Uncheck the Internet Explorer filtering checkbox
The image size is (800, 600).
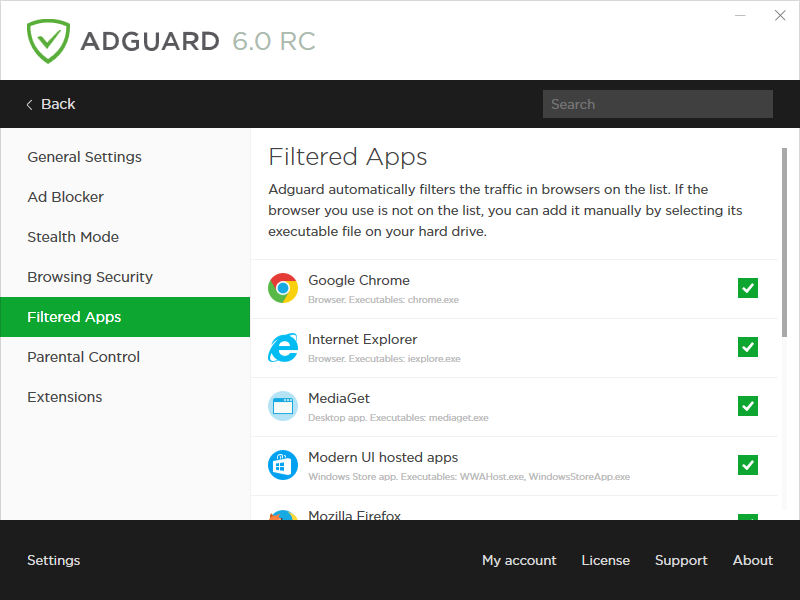tap(747, 347)
